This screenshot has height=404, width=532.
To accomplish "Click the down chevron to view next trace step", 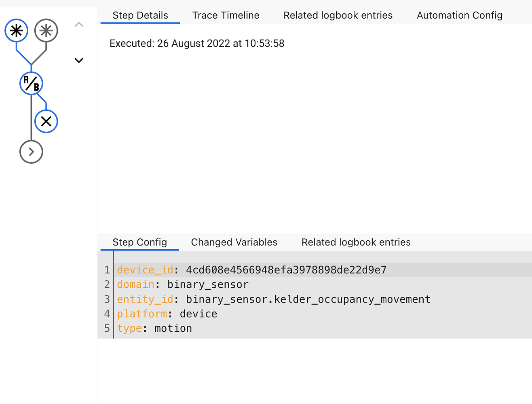I will click(79, 60).
